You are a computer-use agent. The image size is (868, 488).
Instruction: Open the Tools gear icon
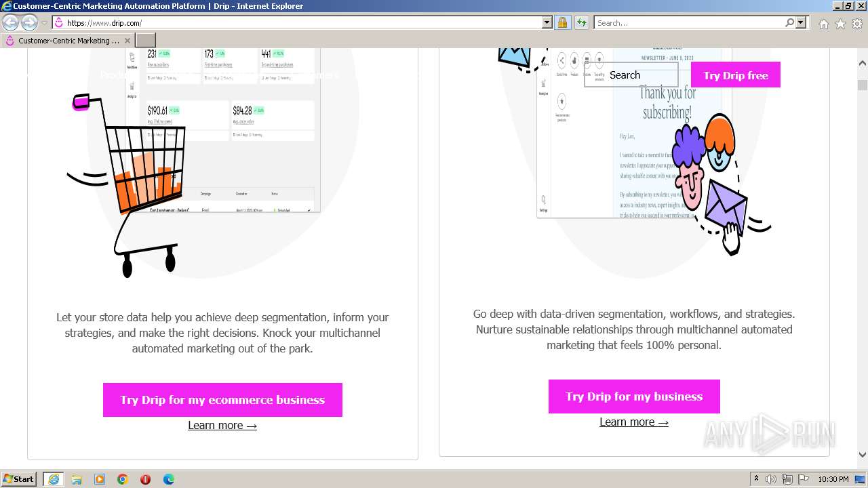856,24
